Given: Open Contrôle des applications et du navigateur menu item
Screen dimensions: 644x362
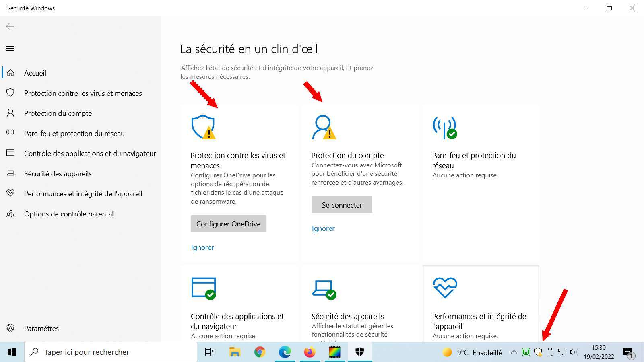Looking at the screenshot, I should coord(90,153).
